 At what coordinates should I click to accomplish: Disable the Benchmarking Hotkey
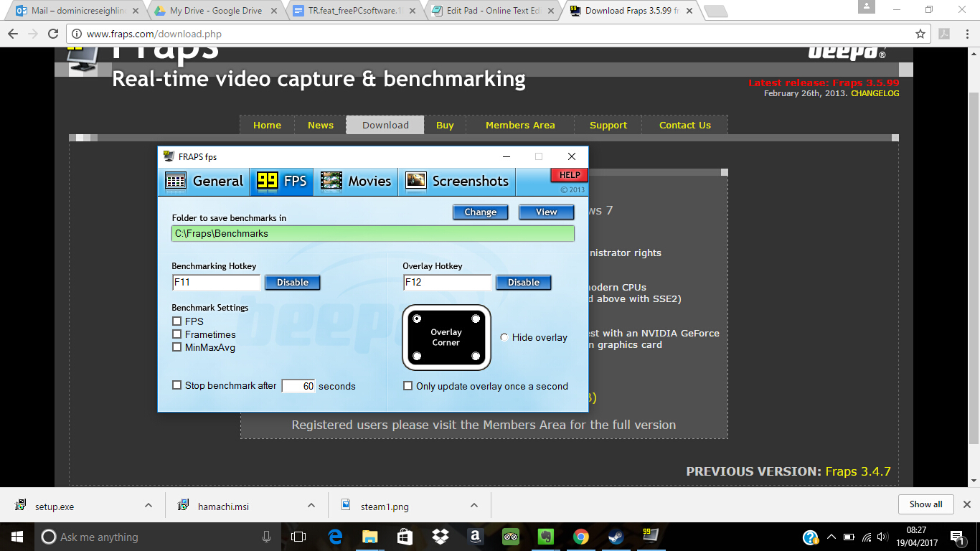pyautogui.click(x=293, y=283)
